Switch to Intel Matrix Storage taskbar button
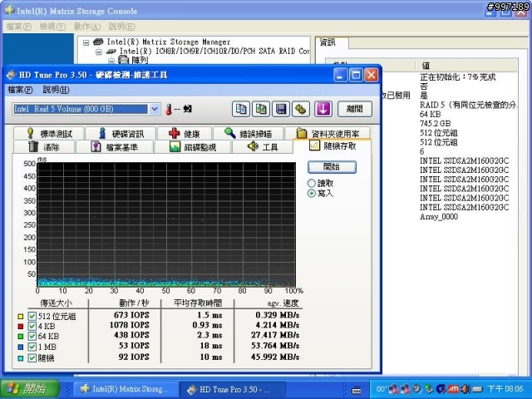The image size is (532, 399). (126, 389)
